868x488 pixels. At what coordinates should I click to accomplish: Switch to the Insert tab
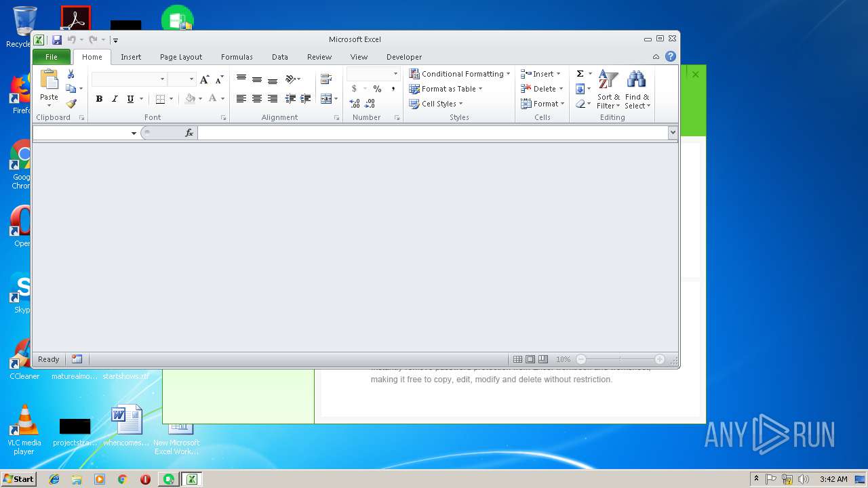coord(131,57)
